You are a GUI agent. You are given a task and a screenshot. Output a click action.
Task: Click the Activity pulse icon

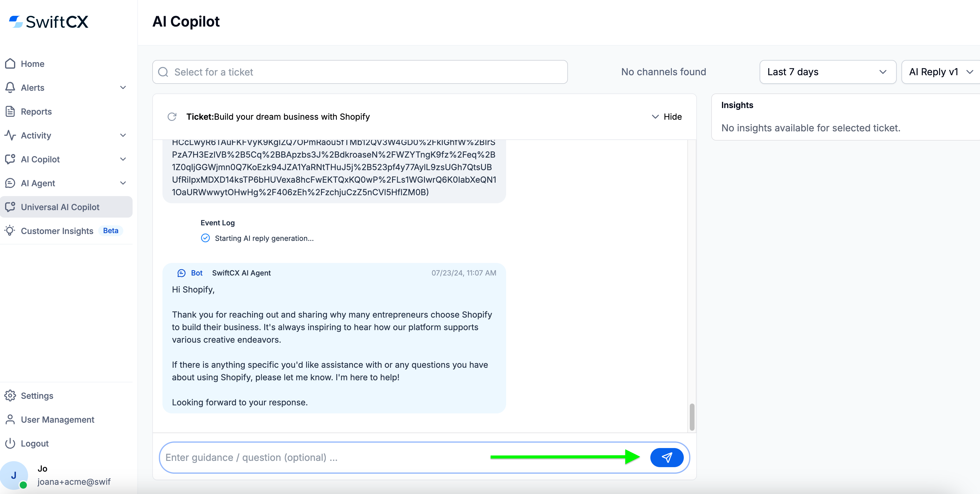10,135
